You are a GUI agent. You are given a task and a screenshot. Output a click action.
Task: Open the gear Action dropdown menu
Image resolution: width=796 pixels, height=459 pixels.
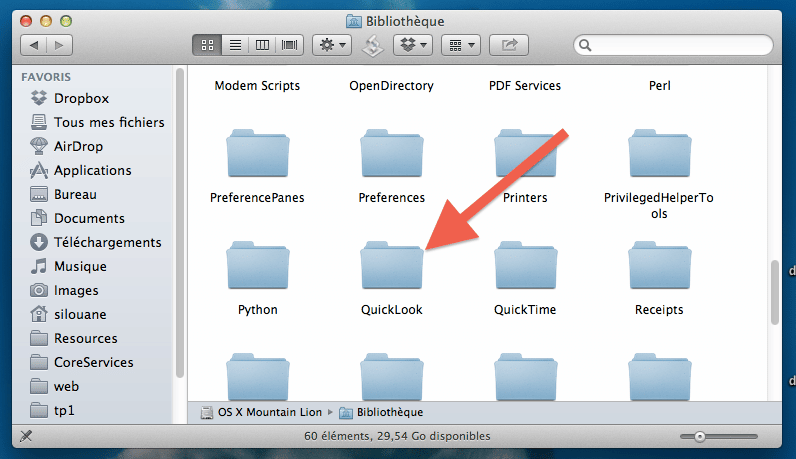coord(333,45)
